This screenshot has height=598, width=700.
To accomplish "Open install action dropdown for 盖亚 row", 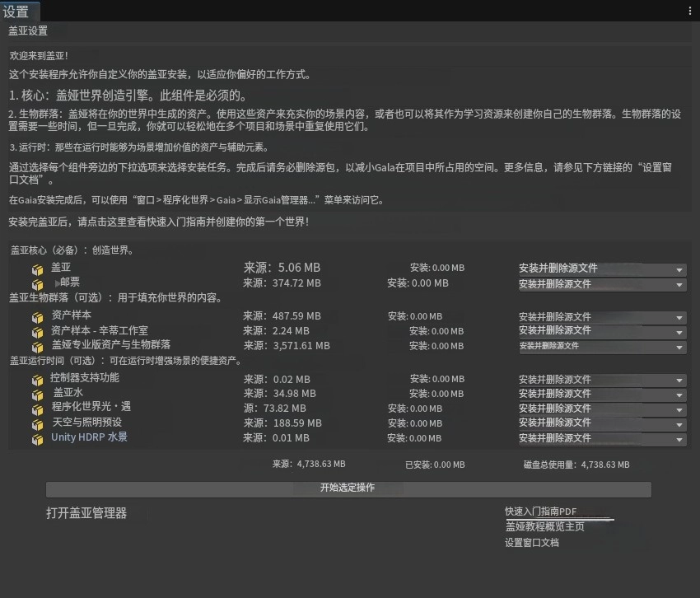I will 602,269.
